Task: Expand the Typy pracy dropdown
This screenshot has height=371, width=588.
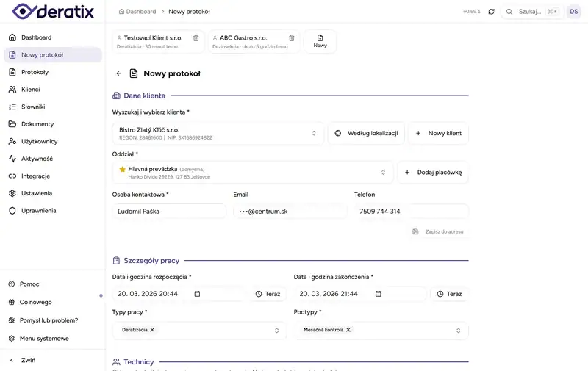Action: [277, 331]
